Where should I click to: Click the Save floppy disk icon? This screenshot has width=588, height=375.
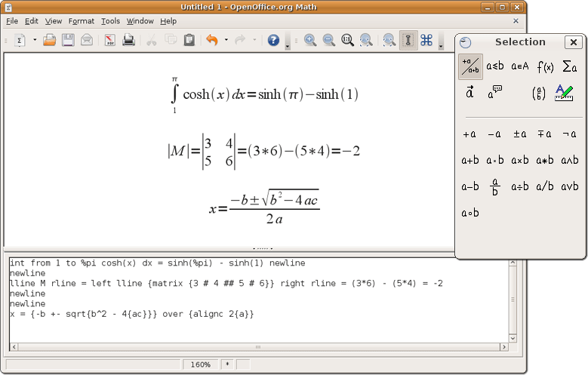[69, 40]
